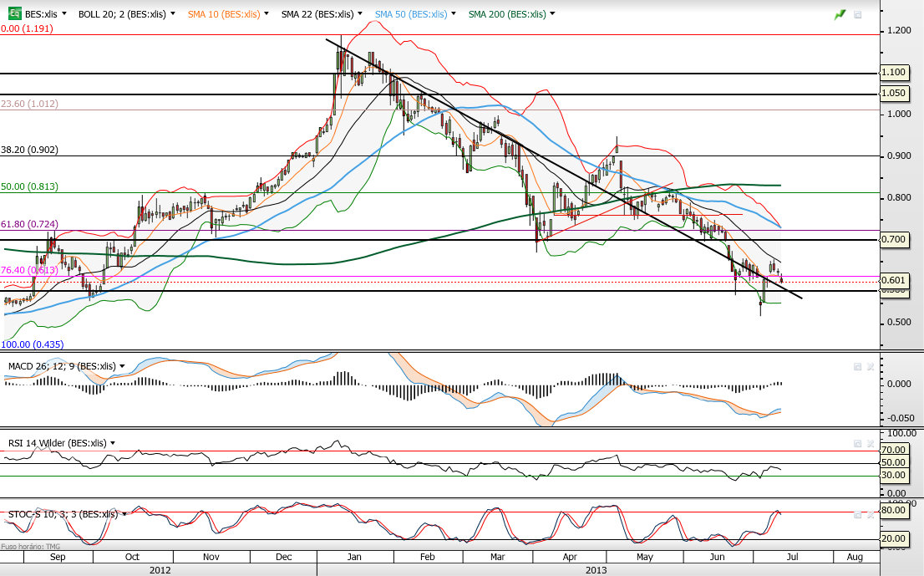Click the 0.900 price axis value
Viewport: 924px width, 576px height.
pos(899,155)
